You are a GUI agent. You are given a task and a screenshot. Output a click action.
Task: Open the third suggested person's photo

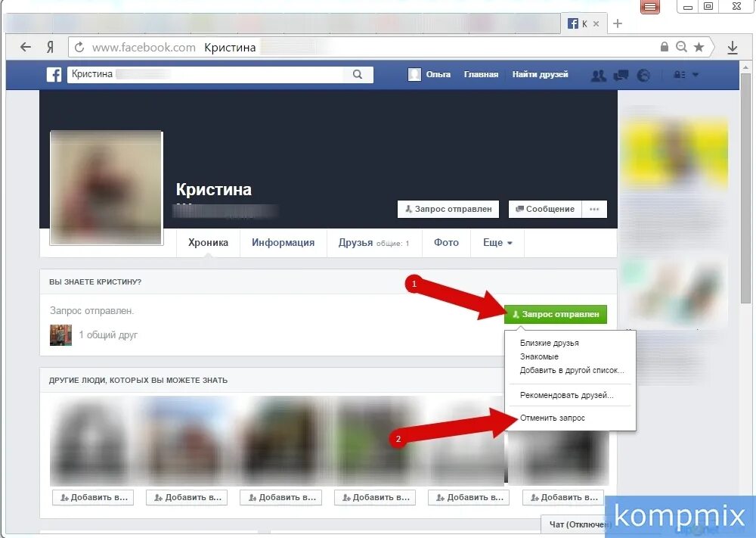pos(281,440)
